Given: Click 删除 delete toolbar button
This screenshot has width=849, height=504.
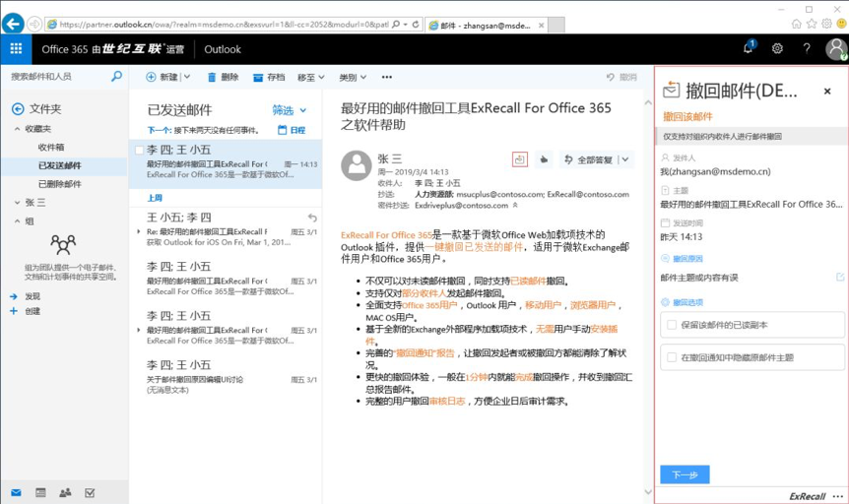Looking at the screenshot, I should pos(223,78).
